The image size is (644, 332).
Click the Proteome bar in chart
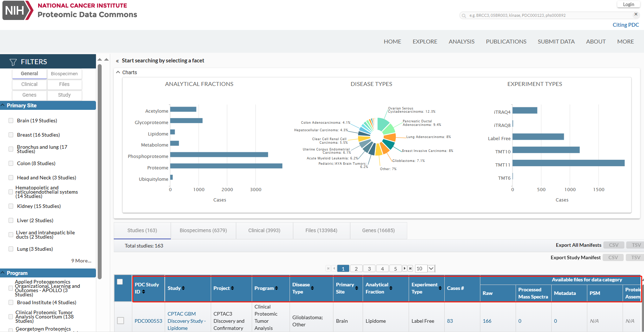pos(226,166)
